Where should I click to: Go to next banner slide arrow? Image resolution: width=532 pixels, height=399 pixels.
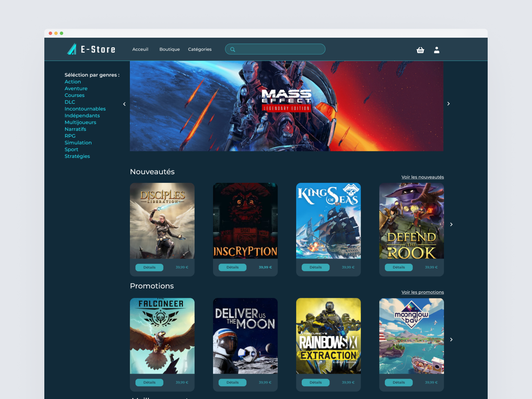pos(449,104)
